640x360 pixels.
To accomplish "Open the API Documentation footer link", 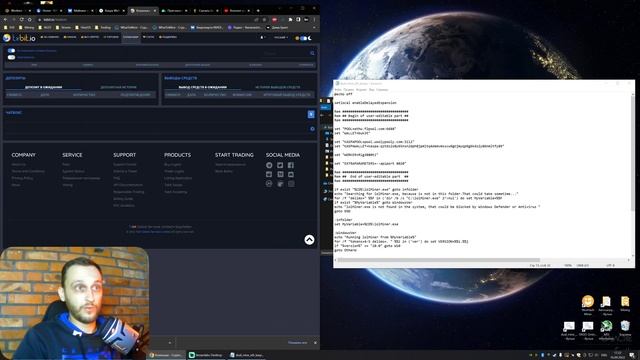I will [x=128, y=185].
